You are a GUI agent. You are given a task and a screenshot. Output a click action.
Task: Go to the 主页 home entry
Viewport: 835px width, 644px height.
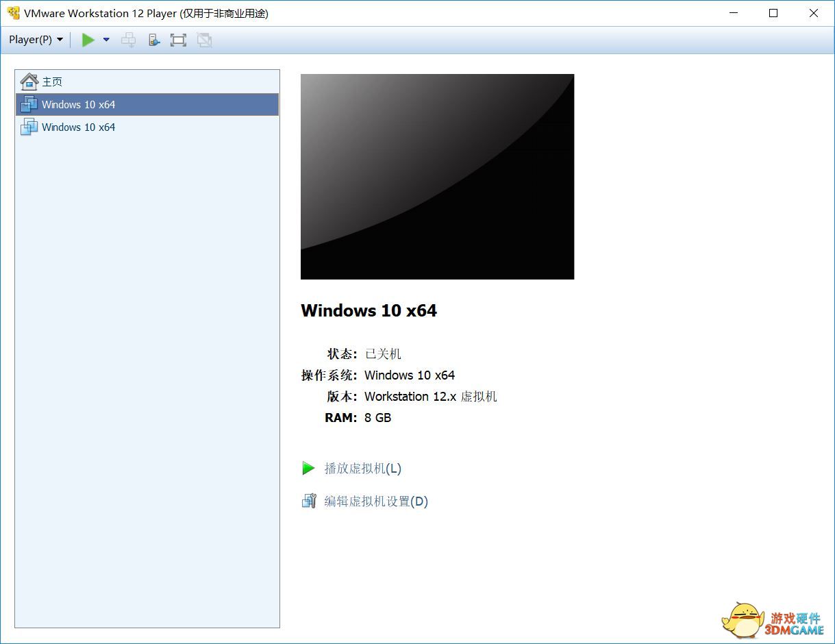pyautogui.click(x=147, y=82)
